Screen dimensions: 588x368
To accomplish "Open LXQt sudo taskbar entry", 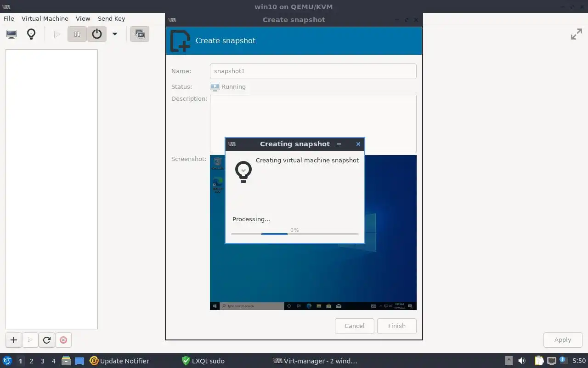I will [x=204, y=361].
